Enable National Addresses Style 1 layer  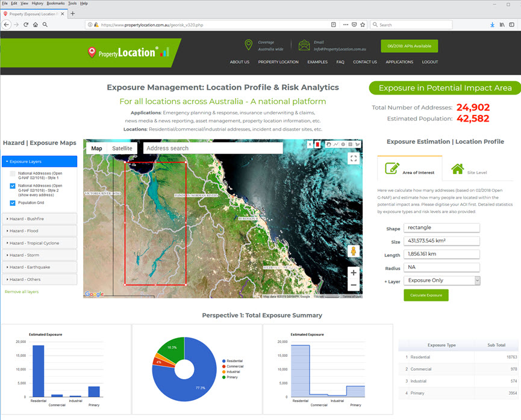(x=13, y=173)
